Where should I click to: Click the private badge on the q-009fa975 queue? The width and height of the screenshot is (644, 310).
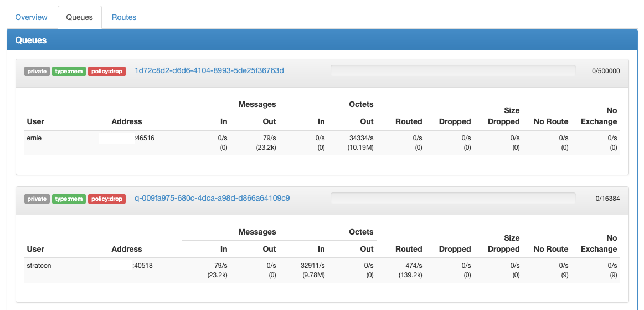pos(37,199)
